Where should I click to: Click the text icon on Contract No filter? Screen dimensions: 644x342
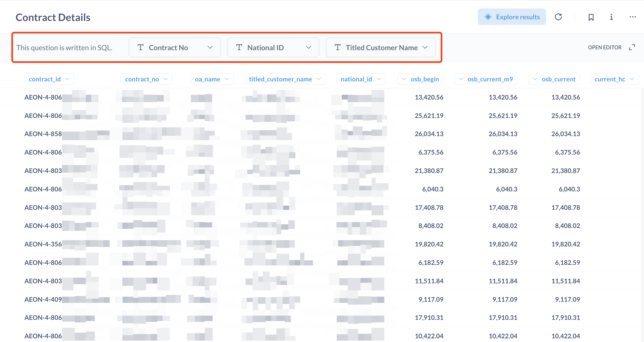(140, 47)
